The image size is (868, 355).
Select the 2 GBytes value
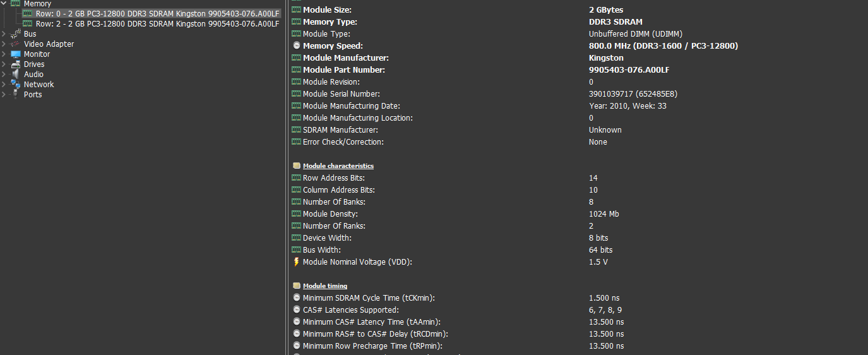(x=606, y=10)
